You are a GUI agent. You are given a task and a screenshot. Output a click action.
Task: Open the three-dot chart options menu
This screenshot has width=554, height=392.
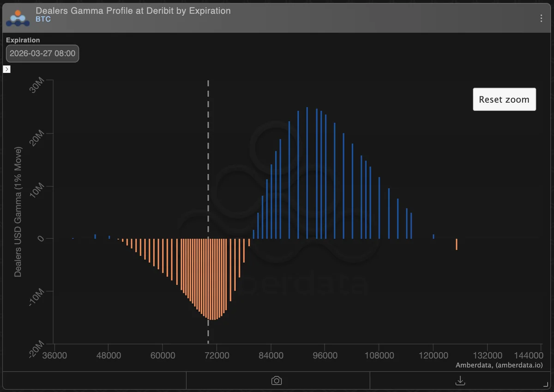pos(541,18)
